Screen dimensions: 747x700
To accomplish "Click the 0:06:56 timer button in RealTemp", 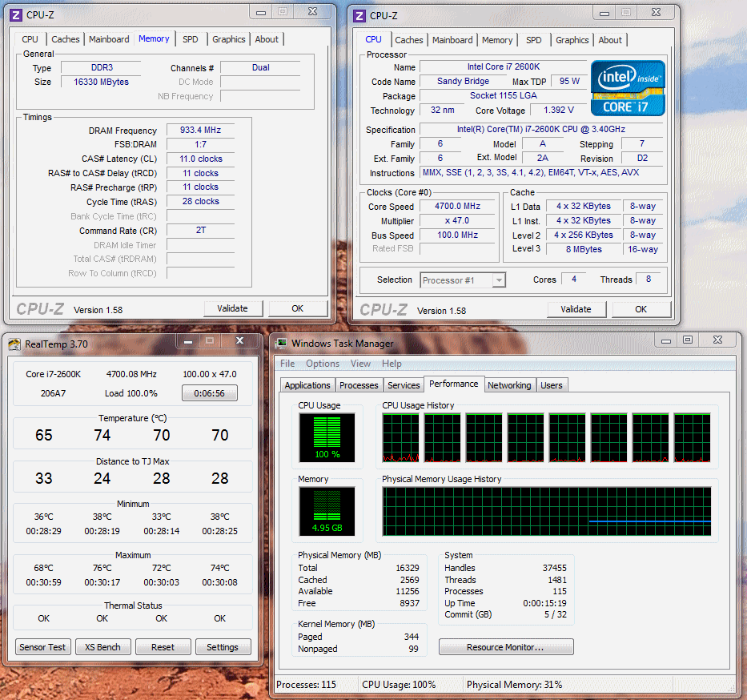I will tap(209, 393).
